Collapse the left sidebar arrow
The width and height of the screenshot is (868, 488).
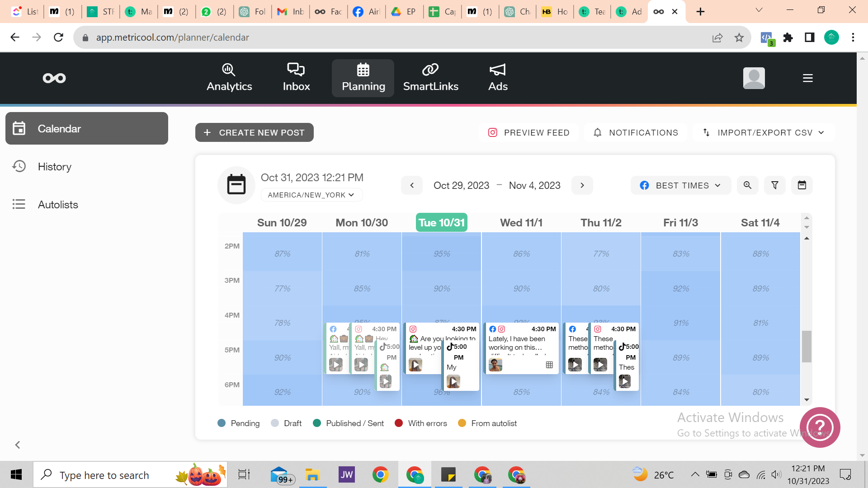[x=18, y=445]
